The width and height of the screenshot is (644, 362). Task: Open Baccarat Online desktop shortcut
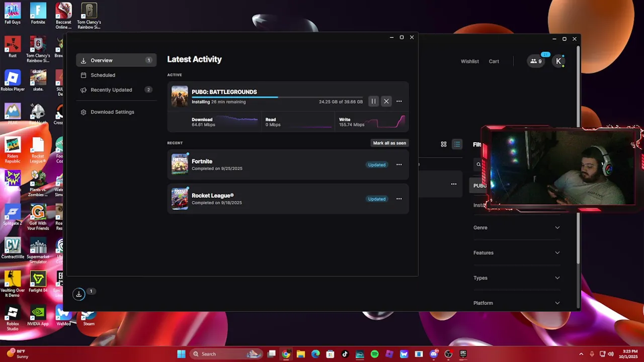click(63, 16)
